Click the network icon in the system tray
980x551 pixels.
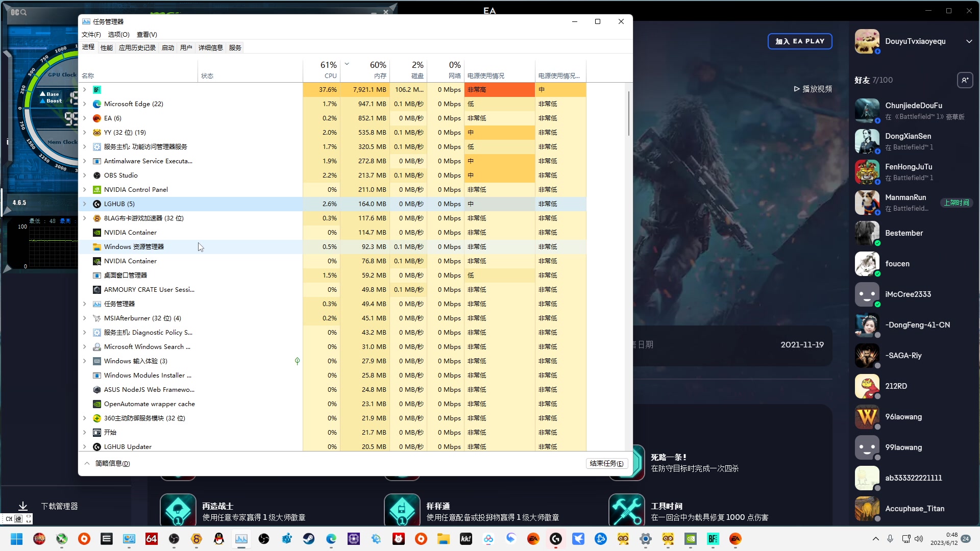coord(906,539)
